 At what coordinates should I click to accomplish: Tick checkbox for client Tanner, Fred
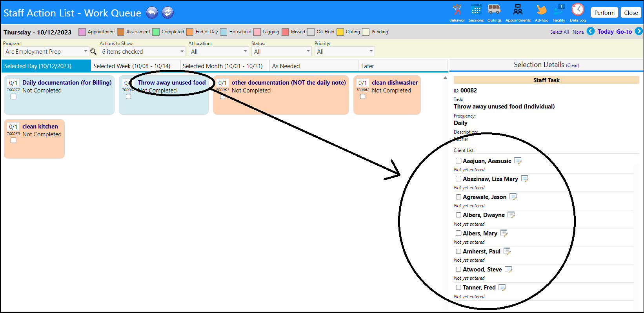(x=458, y=287)
